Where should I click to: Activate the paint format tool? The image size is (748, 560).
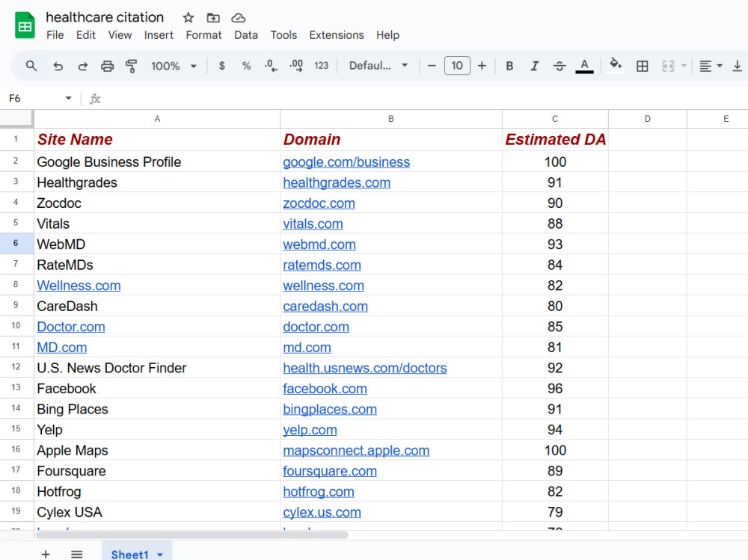[x=131, y=66]
